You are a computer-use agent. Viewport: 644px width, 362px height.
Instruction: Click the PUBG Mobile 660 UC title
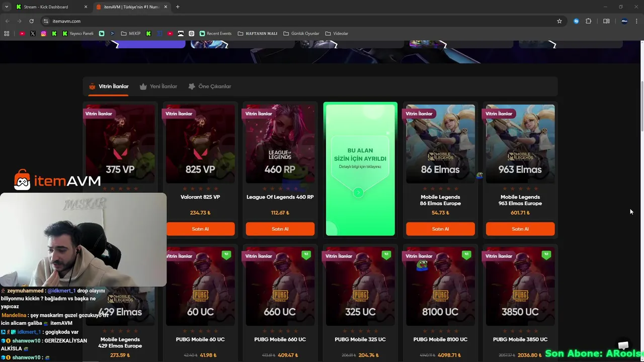point(280,339)
